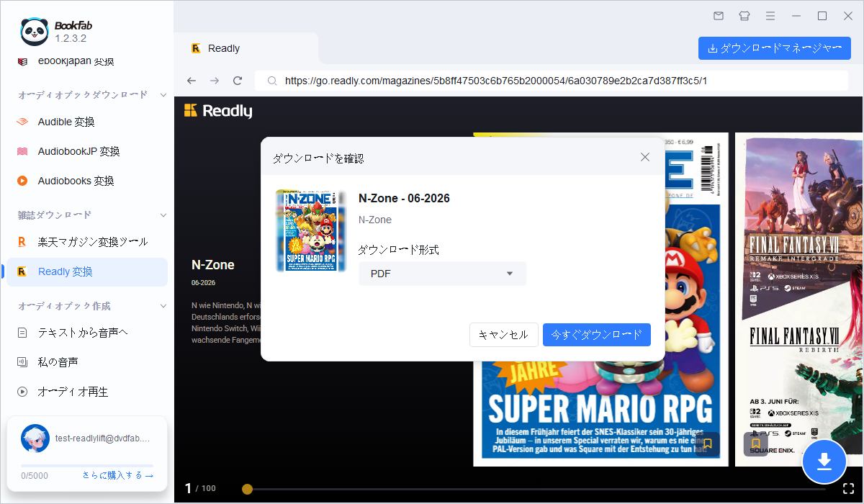
Task: Click the user account avatar
Action: coord(35,438)
